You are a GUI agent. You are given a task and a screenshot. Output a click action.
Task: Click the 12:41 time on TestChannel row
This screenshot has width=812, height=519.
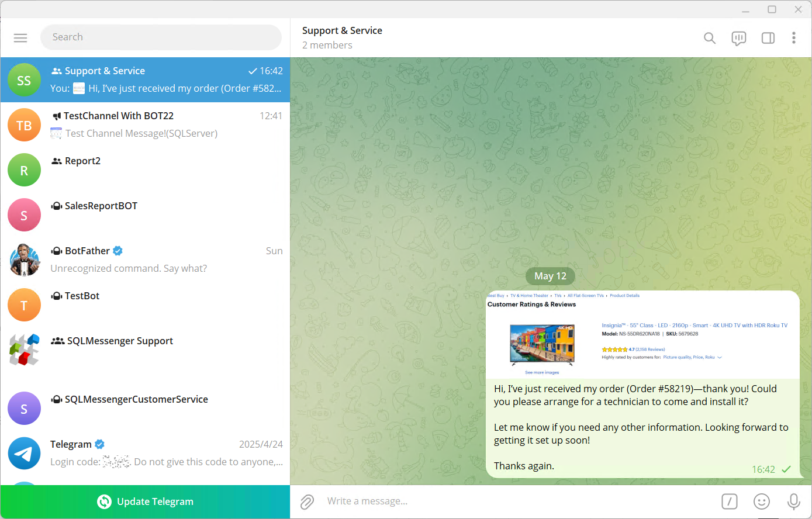271,116
